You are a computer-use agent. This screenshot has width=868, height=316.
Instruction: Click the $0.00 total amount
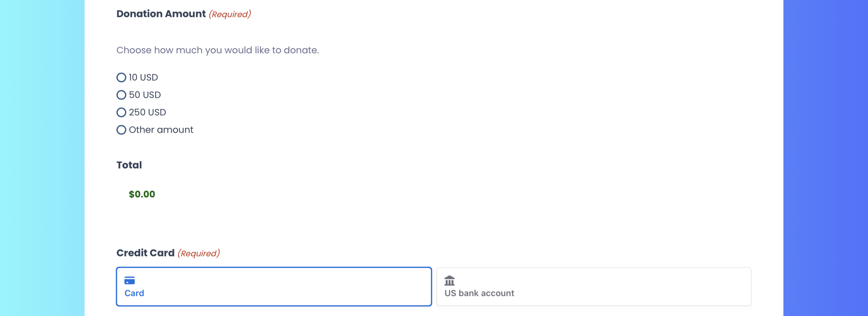click(142, 194)
